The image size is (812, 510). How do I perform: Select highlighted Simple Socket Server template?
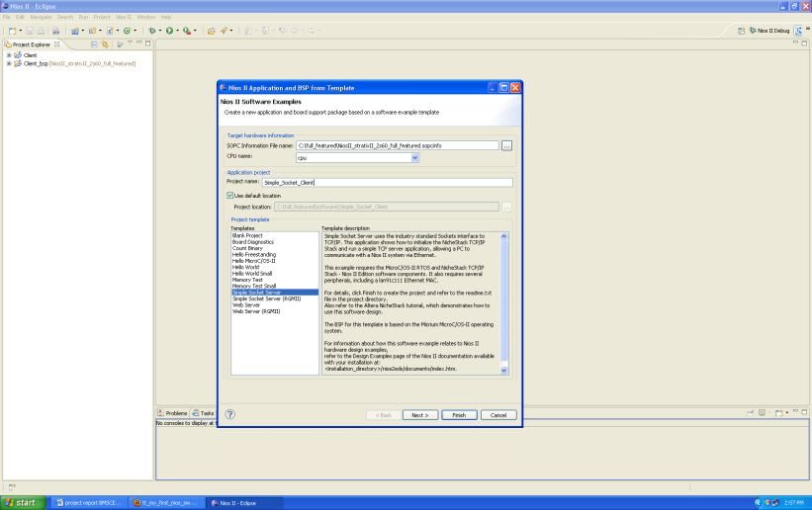(x=275, y=293)
